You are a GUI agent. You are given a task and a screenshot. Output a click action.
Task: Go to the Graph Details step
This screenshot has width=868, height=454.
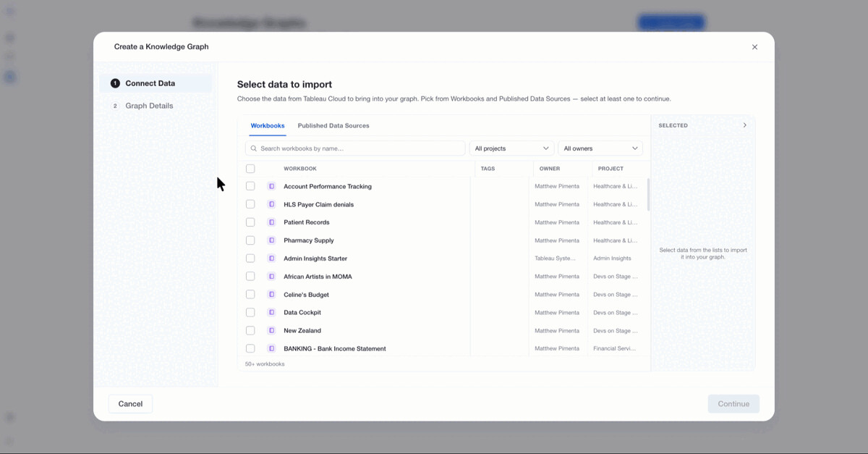coord(156,106)
